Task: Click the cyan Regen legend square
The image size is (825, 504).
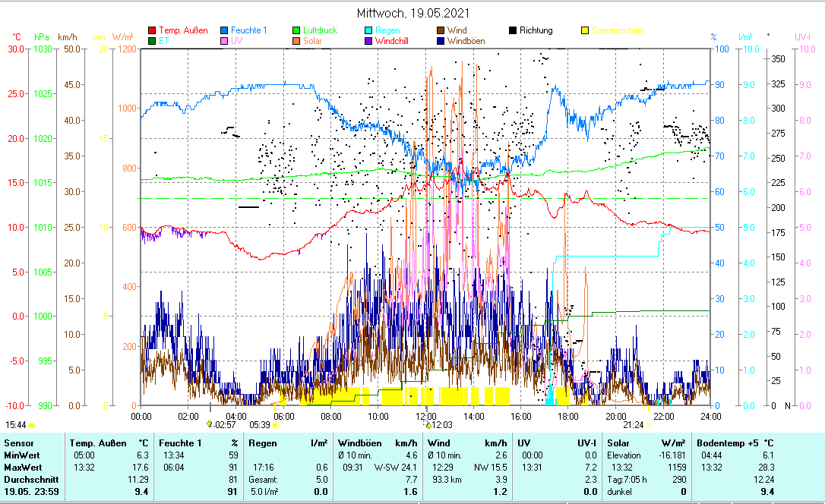Action: tap(368, 31)
